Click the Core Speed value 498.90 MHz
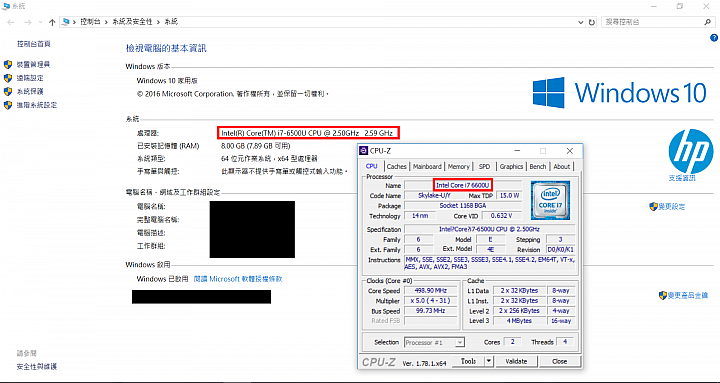This screenshot has width=720, height=383. (430, 291)
